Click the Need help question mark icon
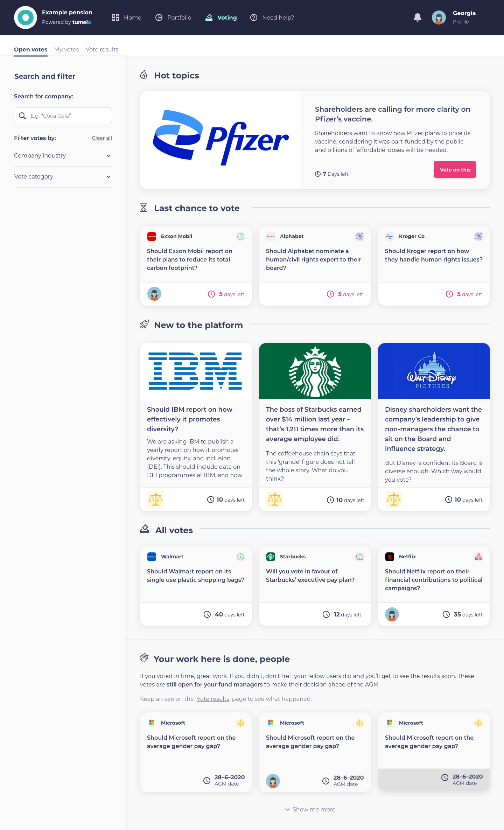The width and height of the screenshot is (504, 830). tap(254, 18)
